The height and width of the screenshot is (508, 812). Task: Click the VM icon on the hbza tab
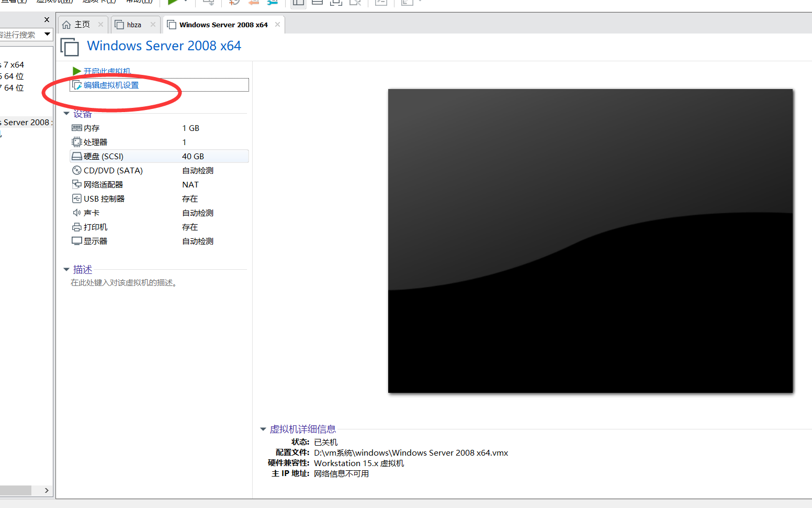point(119,25)
